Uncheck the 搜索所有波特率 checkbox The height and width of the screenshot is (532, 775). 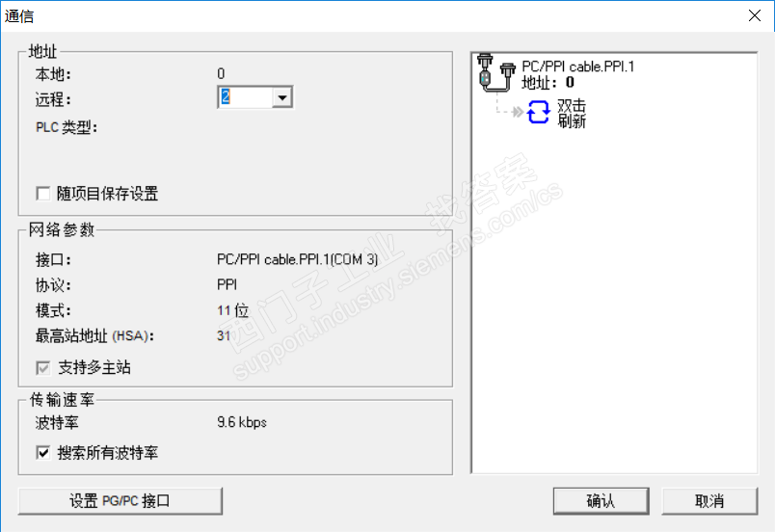coord(43,452)
